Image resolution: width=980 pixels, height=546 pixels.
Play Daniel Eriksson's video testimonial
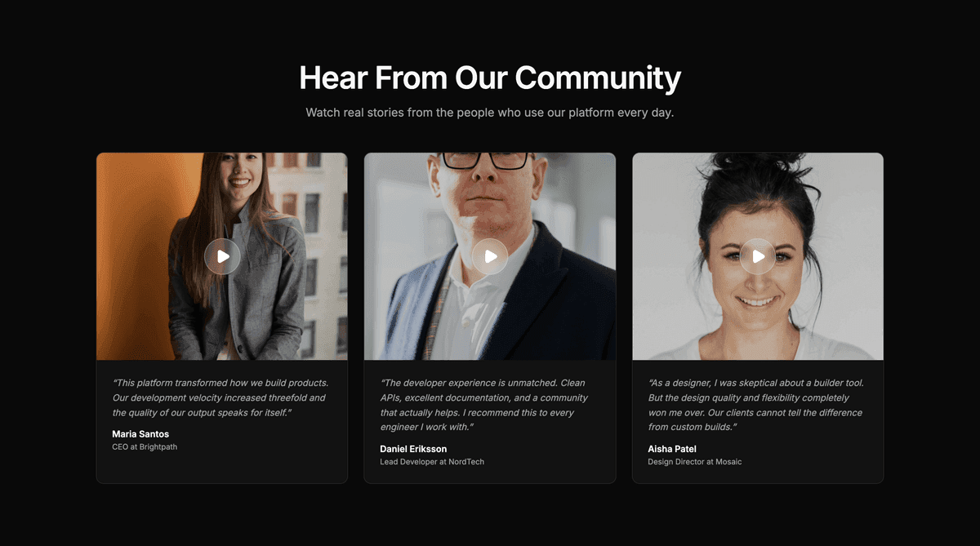[x=490, y=256]
